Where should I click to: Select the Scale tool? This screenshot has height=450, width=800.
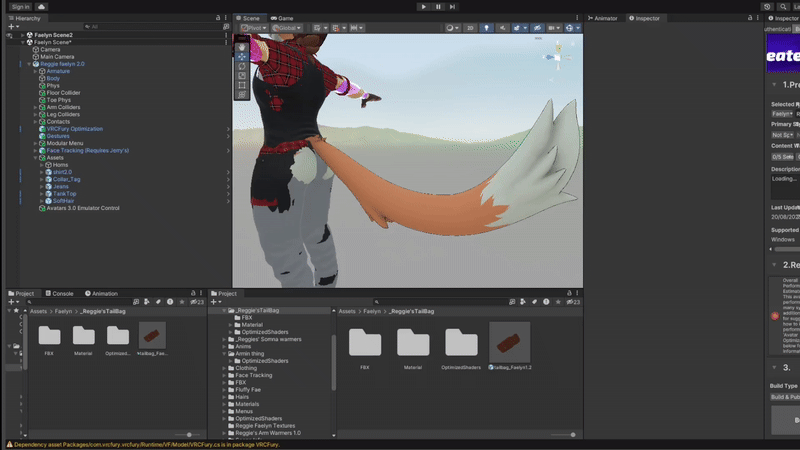tap(242, 76)
